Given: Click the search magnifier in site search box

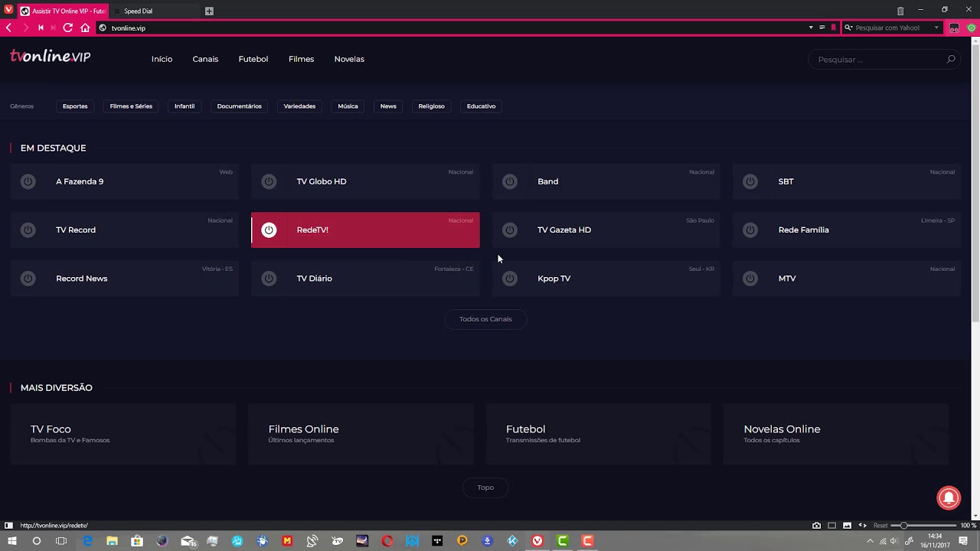Looking at the screenshot, I should tap(951, 59).
